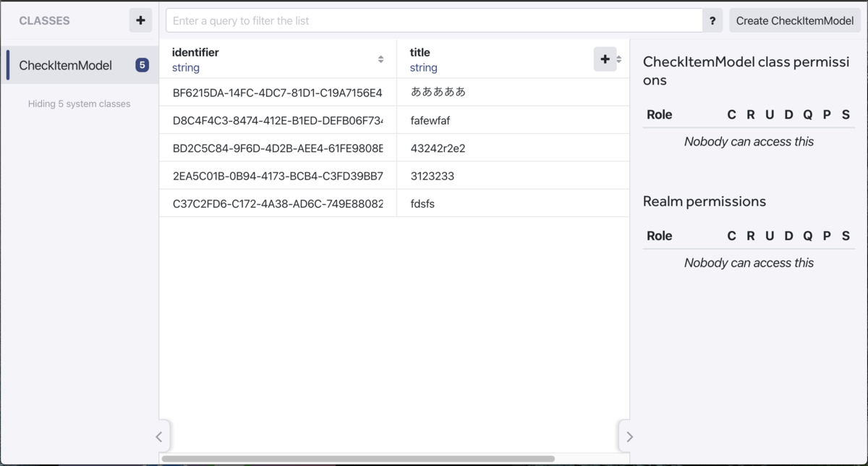Screen dimensions: 868x466
Task: Sort by the identifier column arrows
Action: (x=381, y=59)
